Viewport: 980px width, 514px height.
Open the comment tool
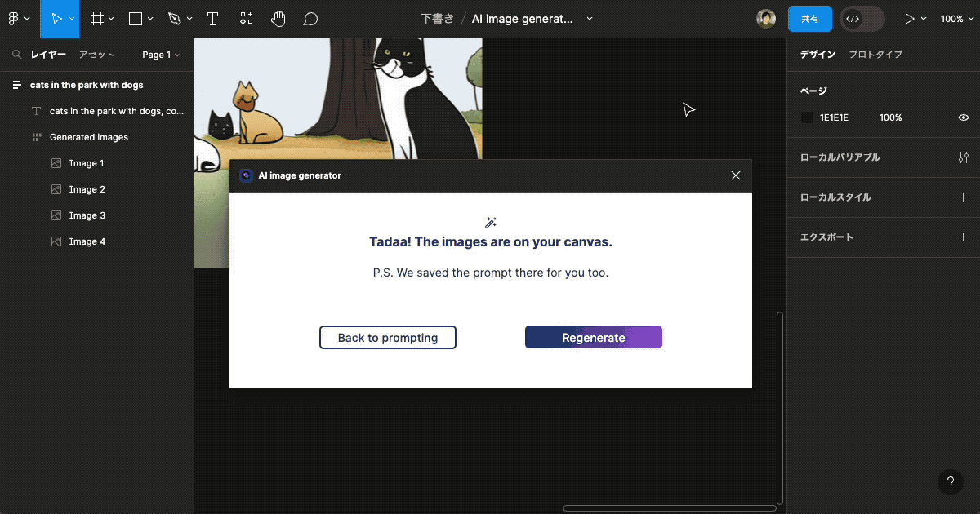[310, 18]
